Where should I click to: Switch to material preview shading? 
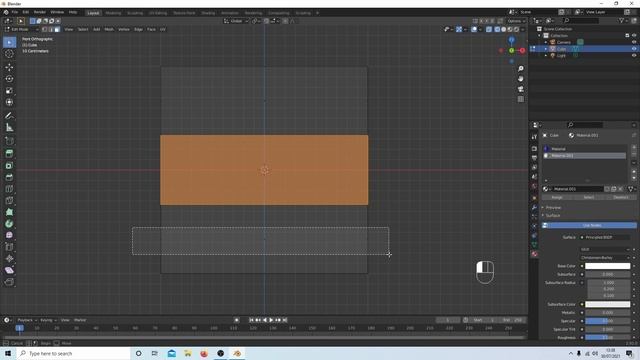510,29
